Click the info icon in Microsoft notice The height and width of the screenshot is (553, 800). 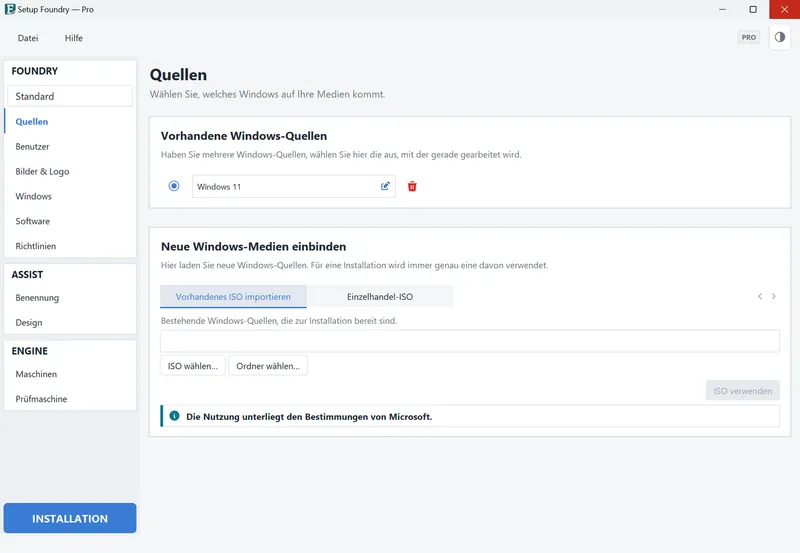tap(174, 416)
